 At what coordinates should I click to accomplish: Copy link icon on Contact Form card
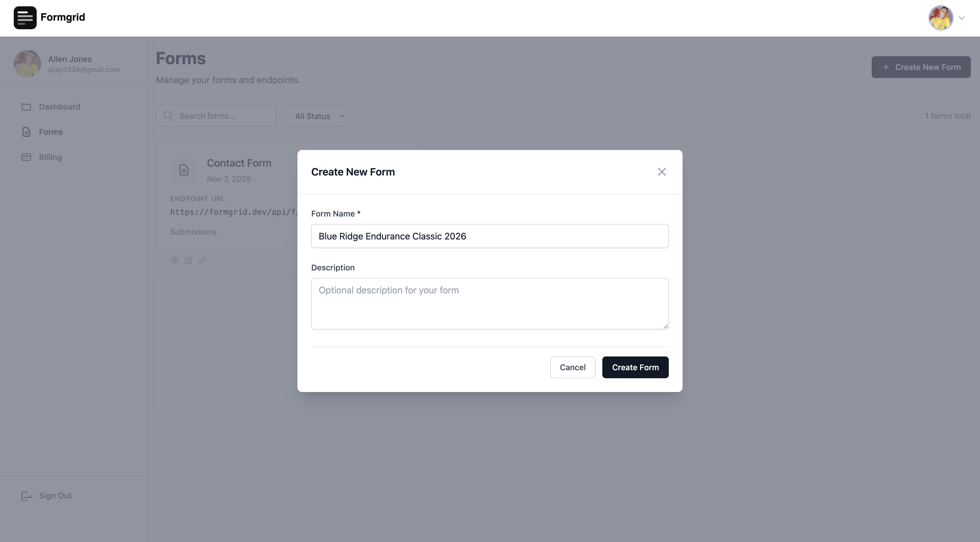202,260
